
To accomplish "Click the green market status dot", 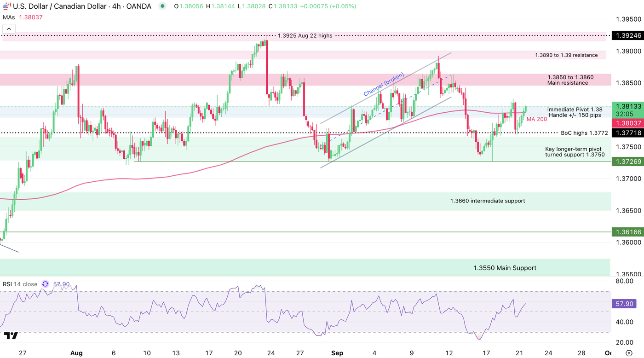I will (161, 6).
